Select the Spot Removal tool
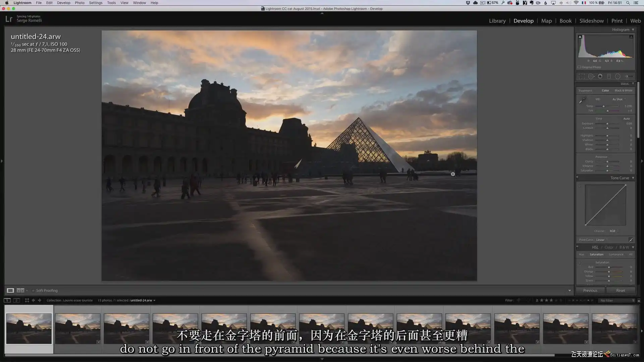 coord(591,76)
